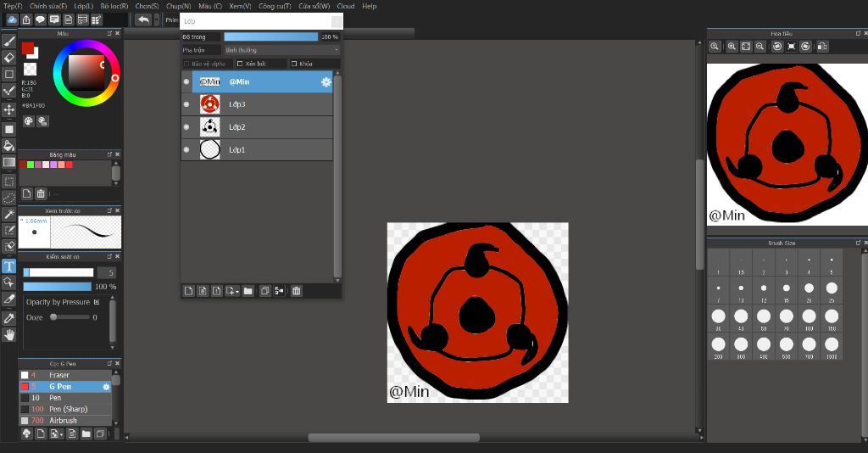Open dropdown arrow next to undo button
Image resolution: width=868 pixels, height=453 pixels.
pos(157,20)
